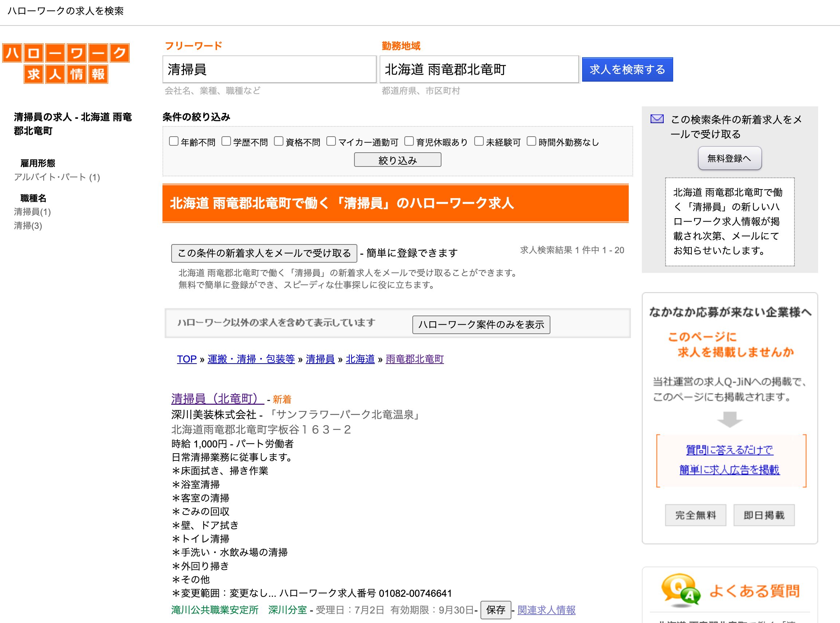Enable the マイカー通勤可 filter
Image resolution: width=840 pixels, height=623 pixels.
pyautogui.click(x=331, y=141)
